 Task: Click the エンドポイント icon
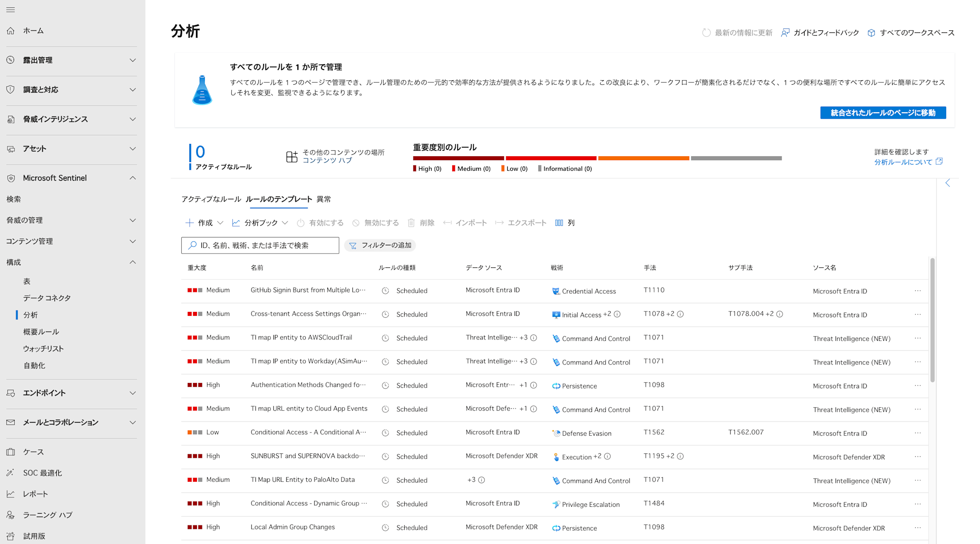coord(11,393)
